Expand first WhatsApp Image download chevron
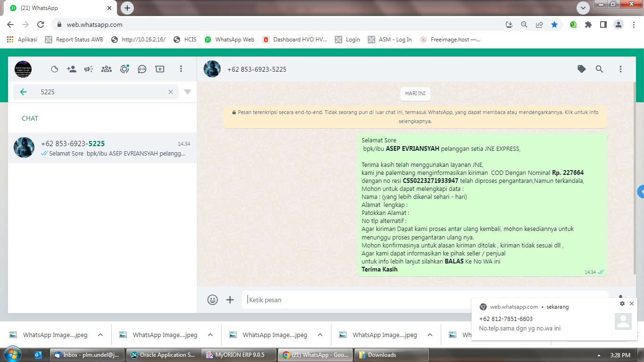Image resolution: width=644 pixels, height=362 pixels. [x=100, y=335]
